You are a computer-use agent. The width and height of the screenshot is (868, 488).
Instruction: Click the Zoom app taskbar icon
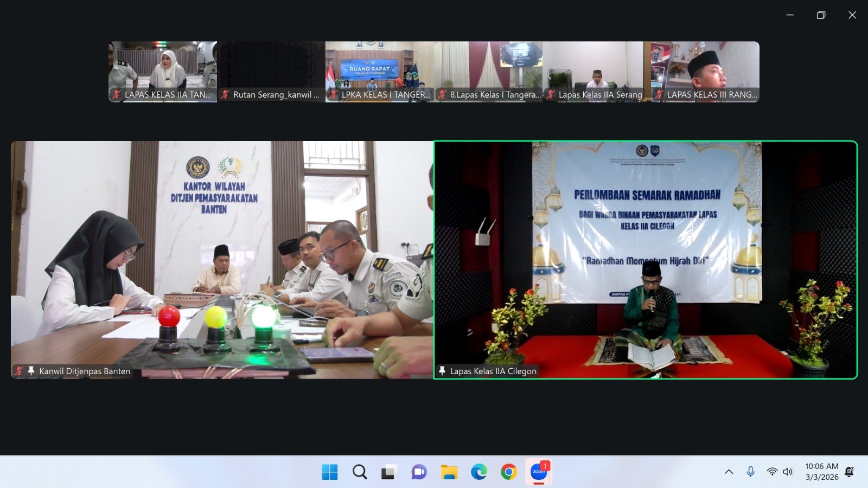coord(539,472)
